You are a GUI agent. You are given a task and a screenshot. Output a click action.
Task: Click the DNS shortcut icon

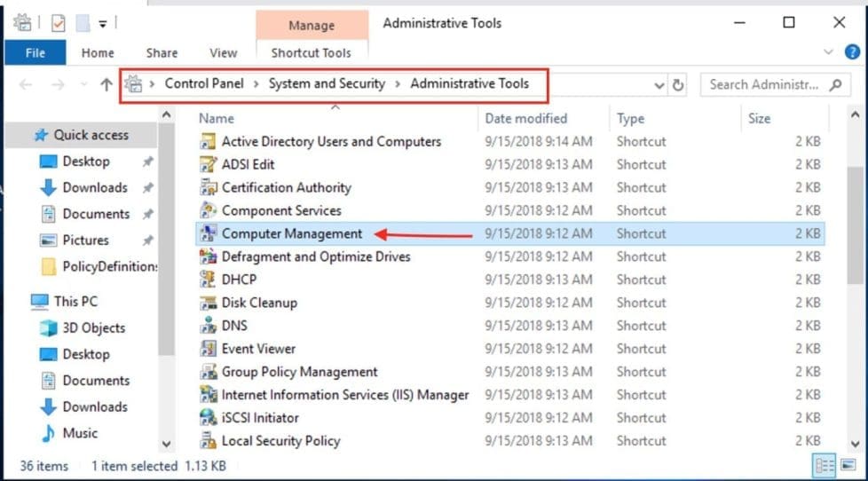click(x=208, y=326)
